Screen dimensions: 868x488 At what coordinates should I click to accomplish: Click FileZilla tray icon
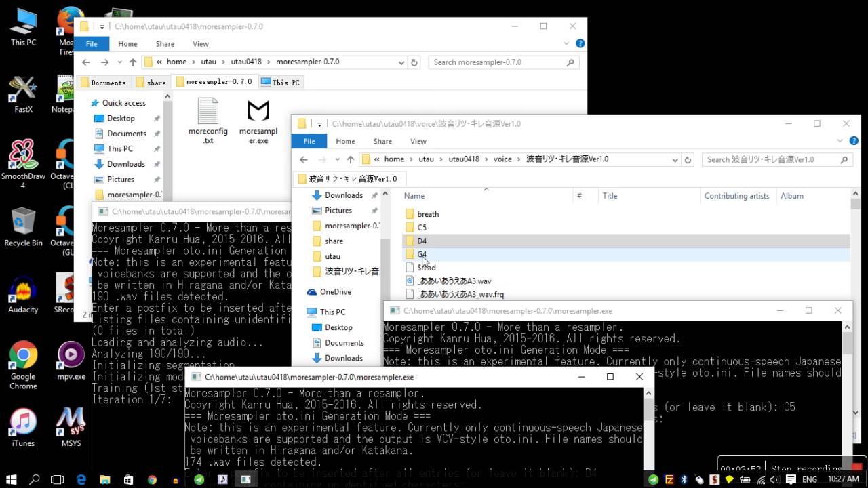(669, 479)
